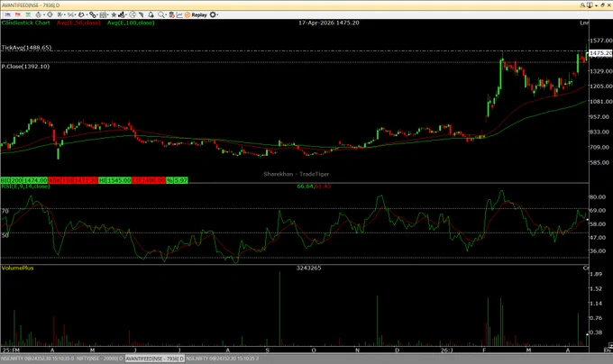
Task: Click the circular clock-like icon in toolbar
Action: (x=133, y=14)
